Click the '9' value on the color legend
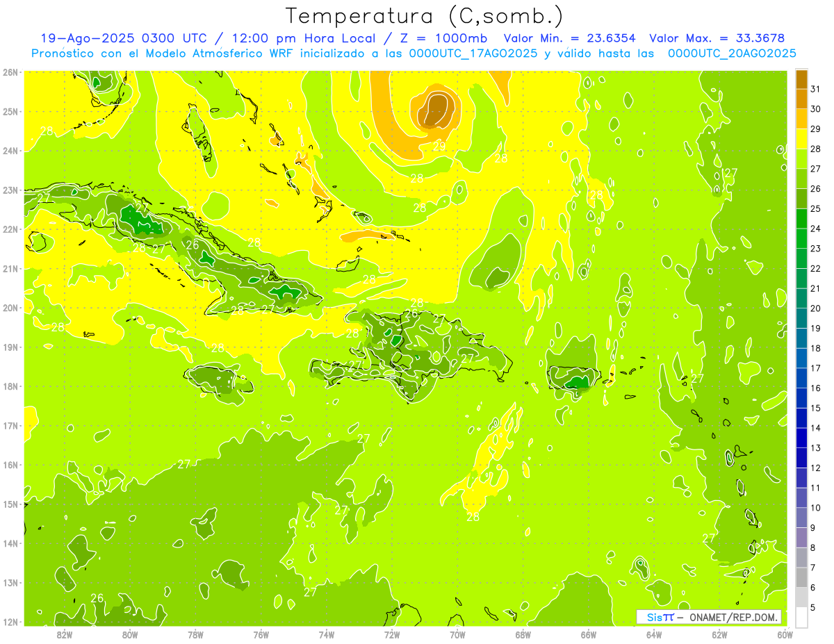The height and width of the screenshot is (644, 834). 814,528
